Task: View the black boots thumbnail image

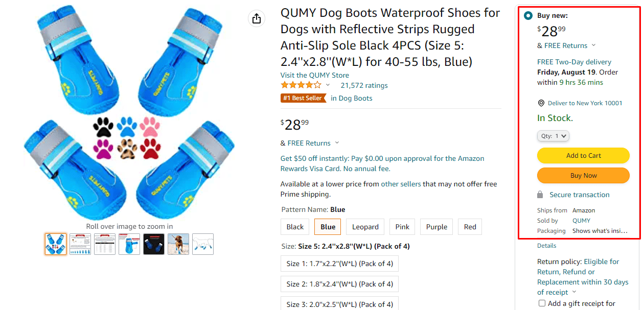Action: [154, 244]
